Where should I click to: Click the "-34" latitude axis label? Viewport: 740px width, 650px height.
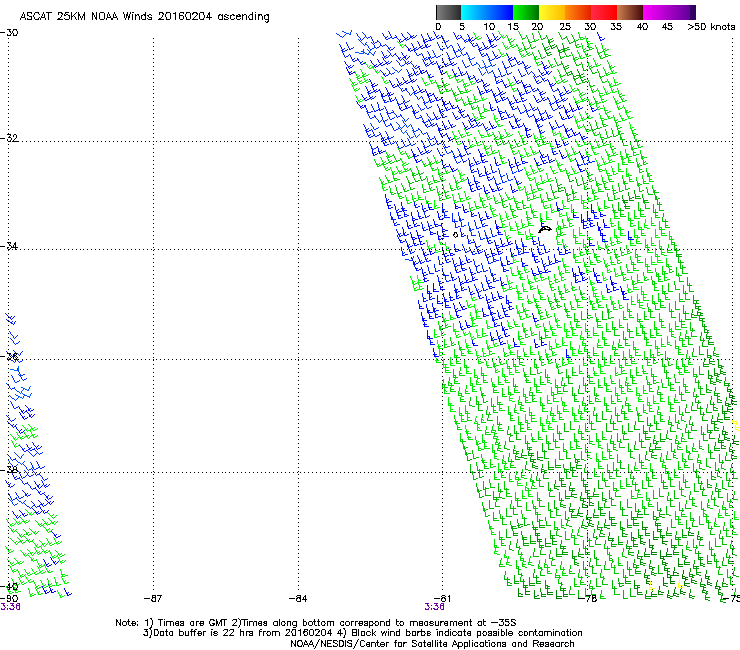pyautogui.click(x=9, y=246)
